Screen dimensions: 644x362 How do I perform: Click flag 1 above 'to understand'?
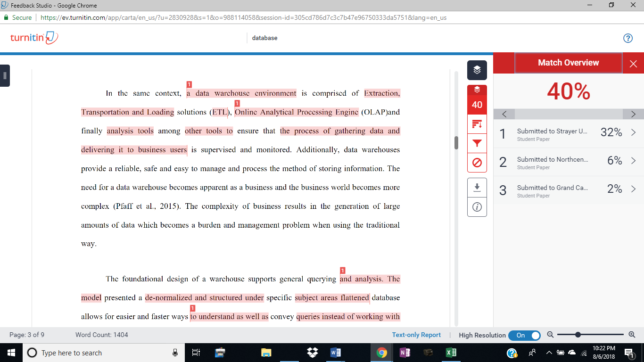[192, 308]
